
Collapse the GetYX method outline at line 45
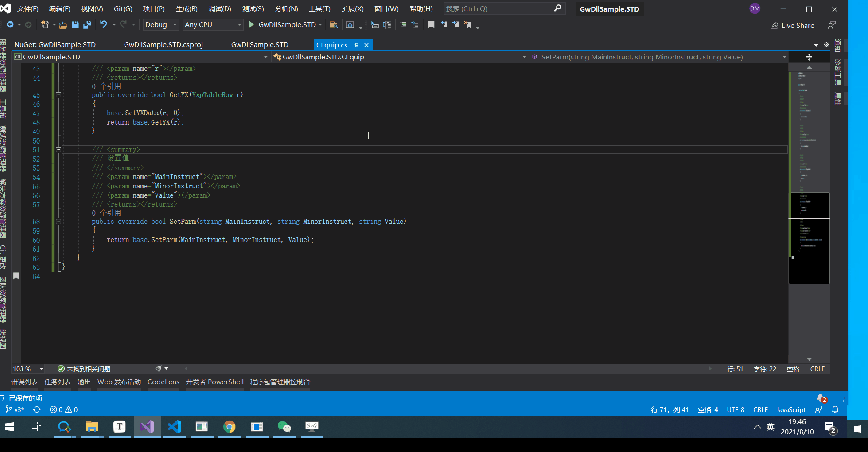[58, 95]
